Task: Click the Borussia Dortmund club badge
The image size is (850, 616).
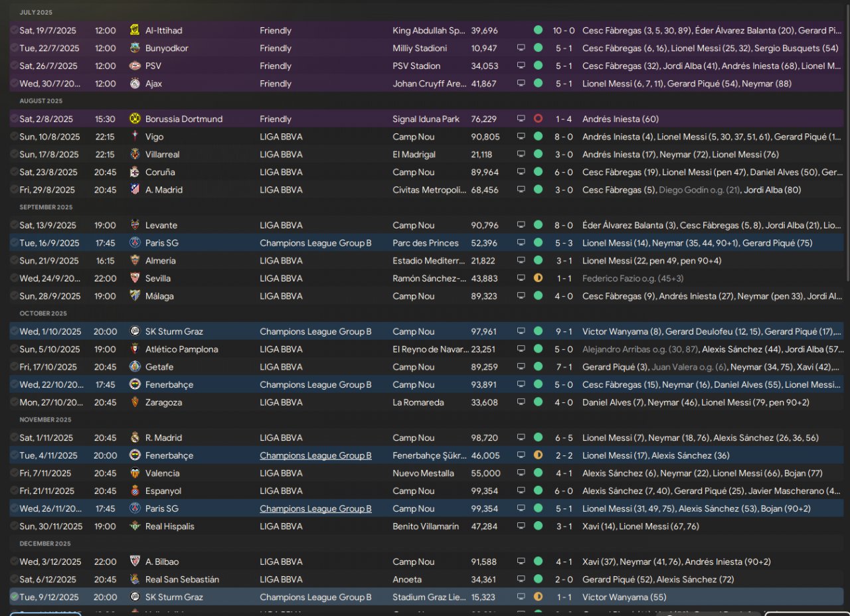Action: point(135,119)
